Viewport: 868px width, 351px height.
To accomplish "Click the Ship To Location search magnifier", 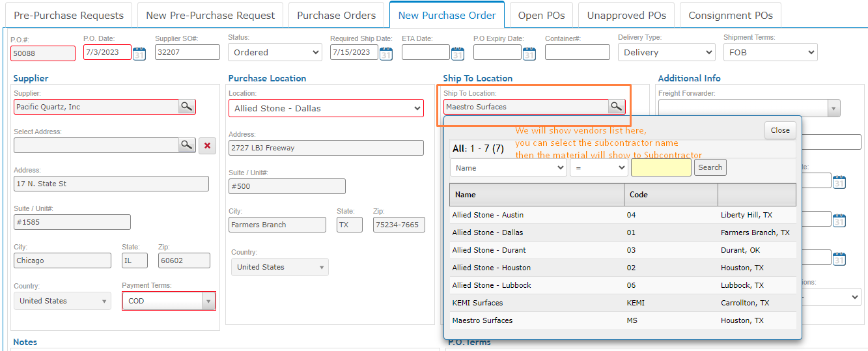I will coord(616,106).
